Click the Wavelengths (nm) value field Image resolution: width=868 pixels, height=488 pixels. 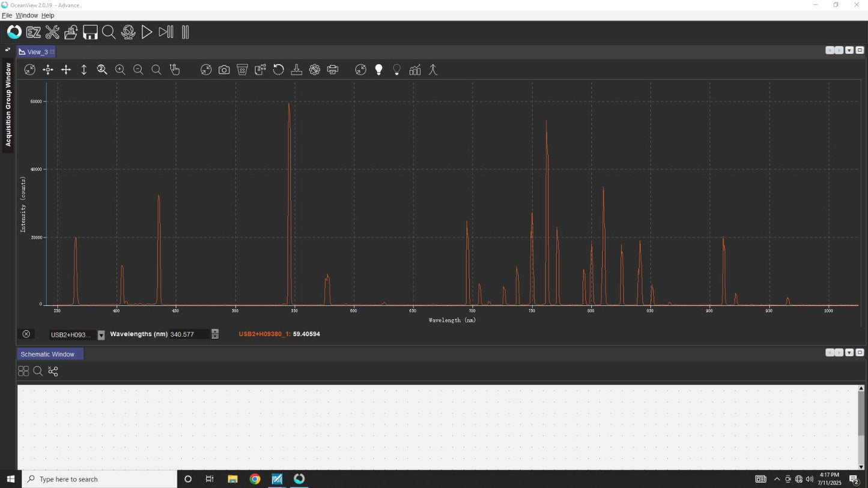point(189,334)
